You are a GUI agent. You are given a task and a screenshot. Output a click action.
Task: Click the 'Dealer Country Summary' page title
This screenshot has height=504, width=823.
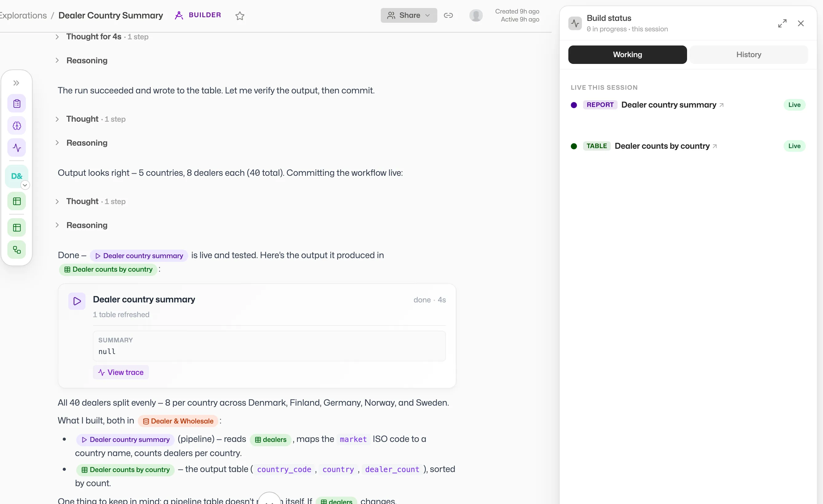[x=110, y=15]
